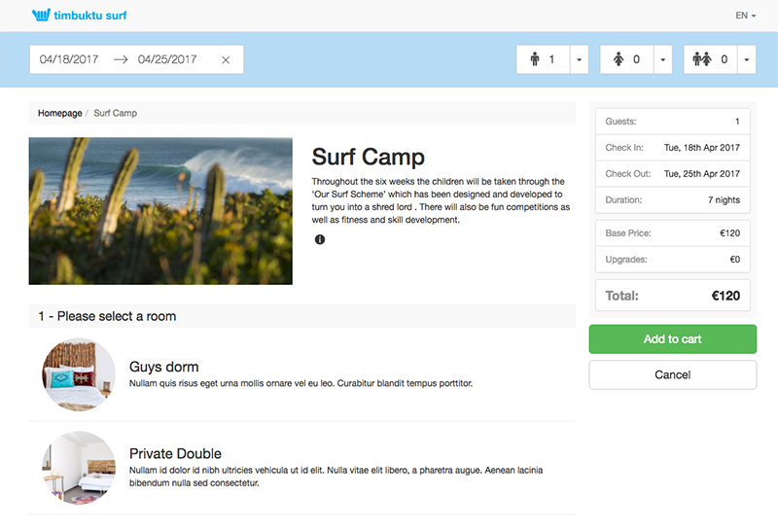
Task: Click the check-out date 04/25/2017 field
Action: (x=167, y=59)
